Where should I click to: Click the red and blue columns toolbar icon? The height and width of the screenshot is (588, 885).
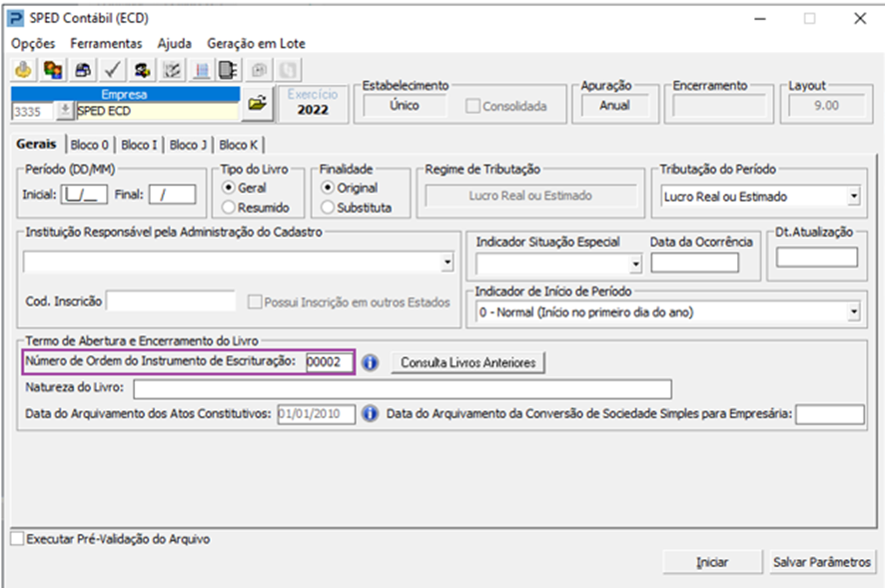(201, 70)
